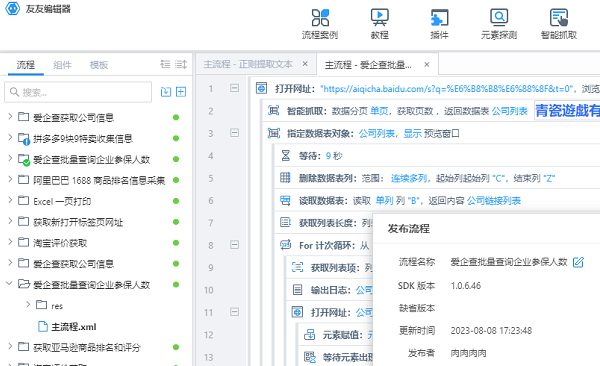Viewport: 600px width, 366px height.
Task: Click the 公司链接列表 return variable
Action: click(494, 201)
